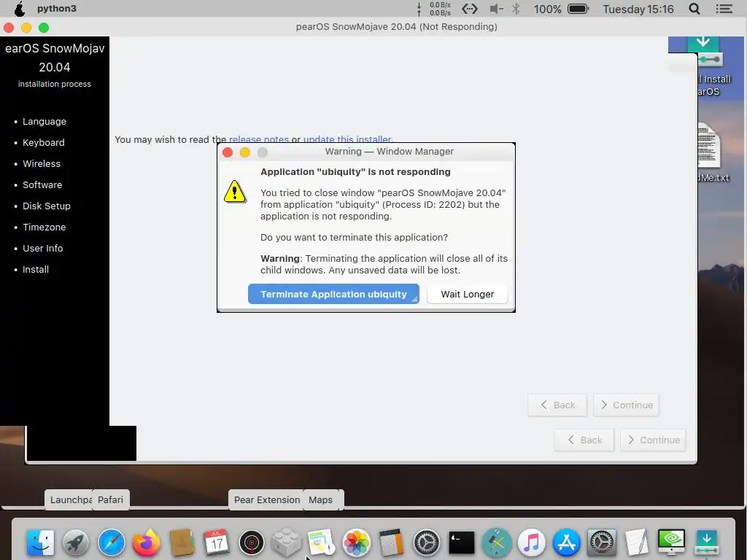Open the brown Contacts book icon
This screenshot has width=747, height=560.
[182, 542]
